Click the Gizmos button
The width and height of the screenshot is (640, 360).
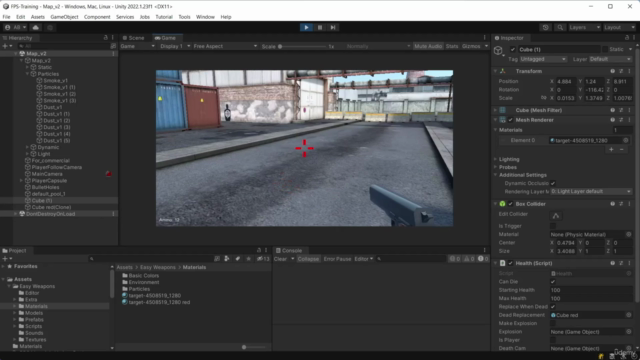click(x=471, y=46)
